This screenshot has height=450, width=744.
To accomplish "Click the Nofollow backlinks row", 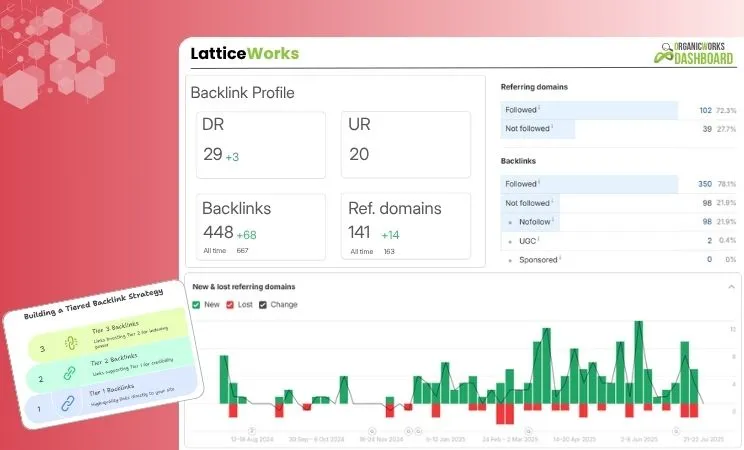I will click(x=619, y=222).
